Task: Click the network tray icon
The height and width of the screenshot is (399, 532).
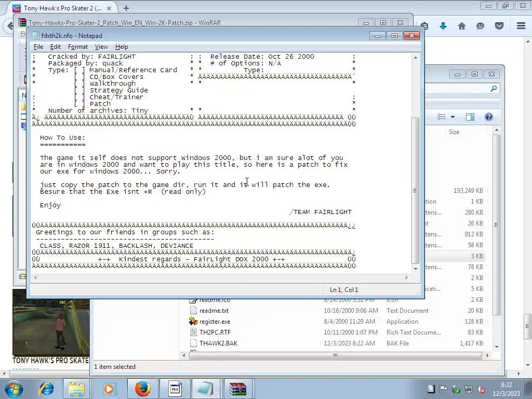Action: pos(469,389)
